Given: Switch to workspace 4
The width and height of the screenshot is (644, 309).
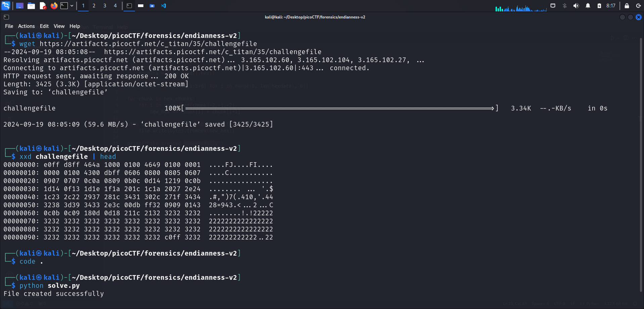Looking at the screenshot, I should click(115, 6).
